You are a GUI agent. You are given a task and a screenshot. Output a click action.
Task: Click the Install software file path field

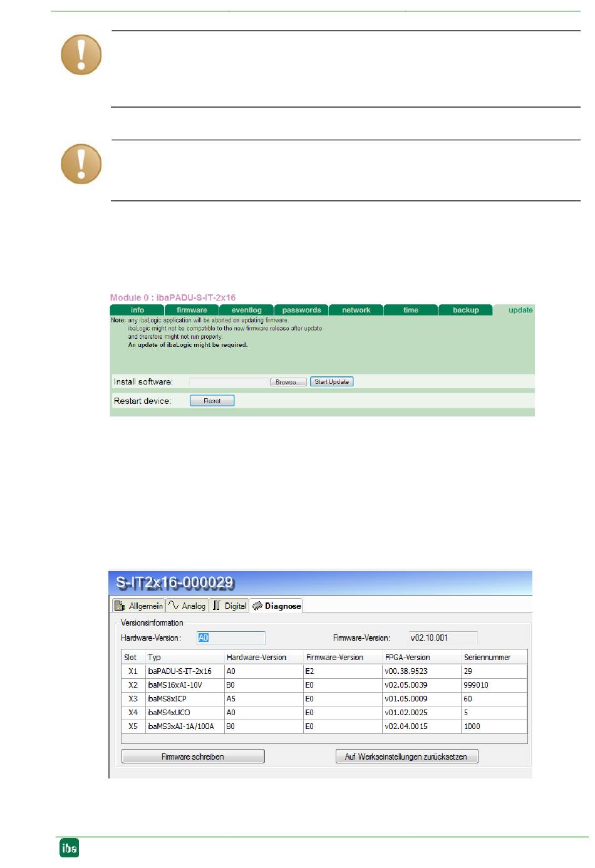click(x=230, y=382)
